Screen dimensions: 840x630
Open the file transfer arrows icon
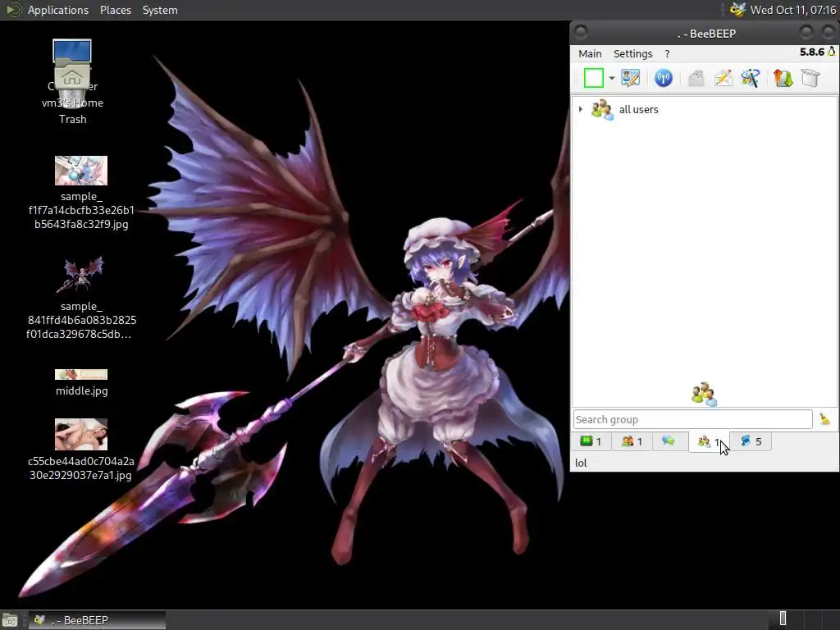point(783,78)
